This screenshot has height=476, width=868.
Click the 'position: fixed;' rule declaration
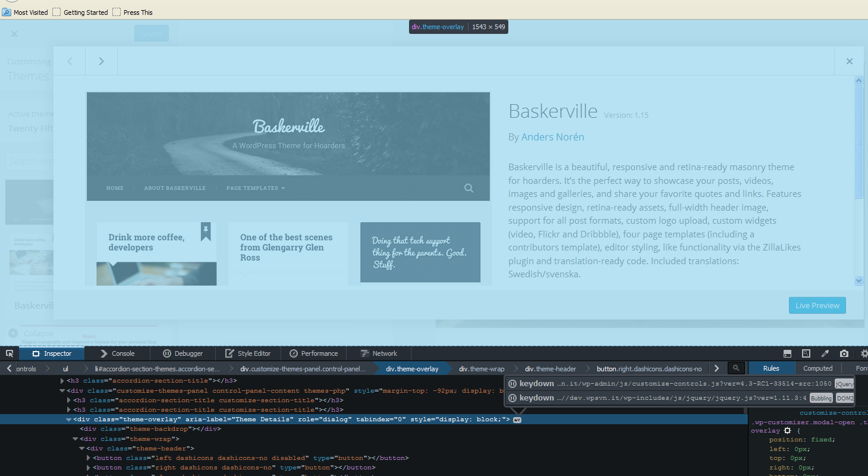pos(802,440)
